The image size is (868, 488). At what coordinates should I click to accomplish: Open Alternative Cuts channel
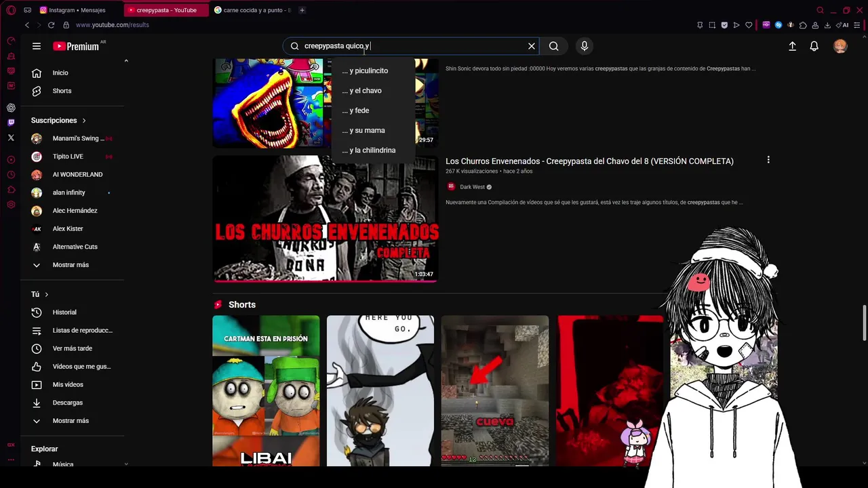(73, 247)
